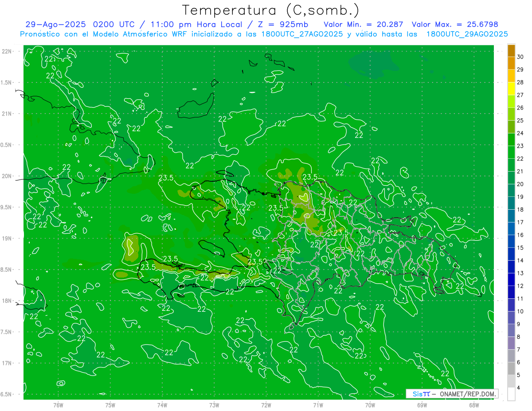Click the colorbar label '24'
Screen dimensions: 532x411
tap(520, 133)
